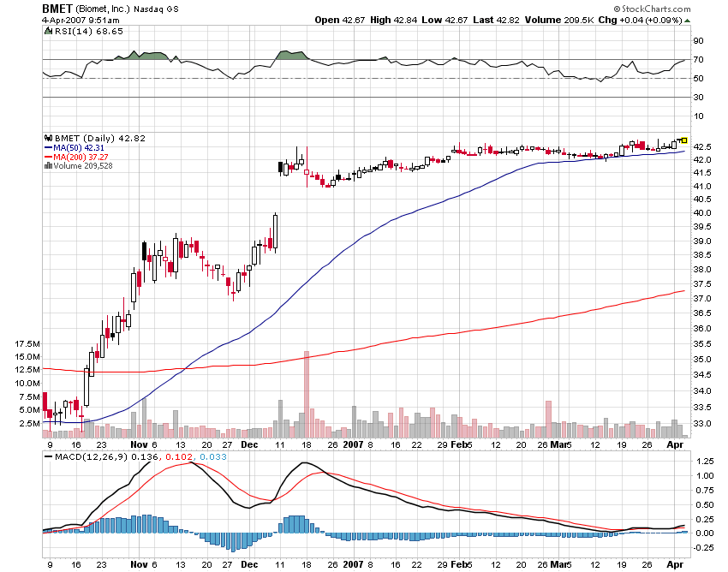Click the black MACD line swatch
728x572 pixels.
tap(48, 457)
